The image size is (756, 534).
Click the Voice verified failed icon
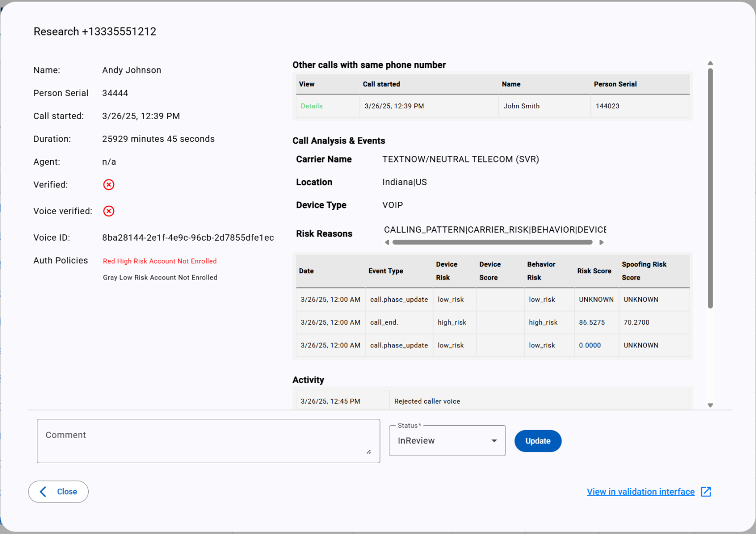[109, 211]
